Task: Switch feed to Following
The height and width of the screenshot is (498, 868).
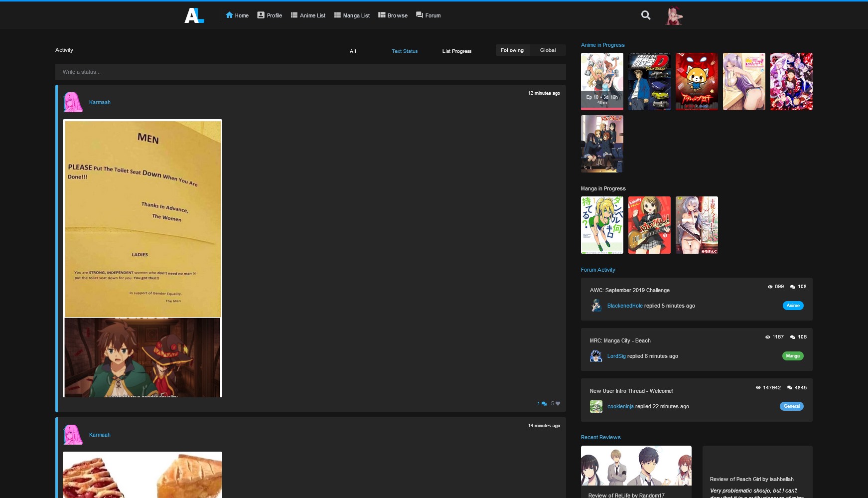Action: tap(512, 50)
